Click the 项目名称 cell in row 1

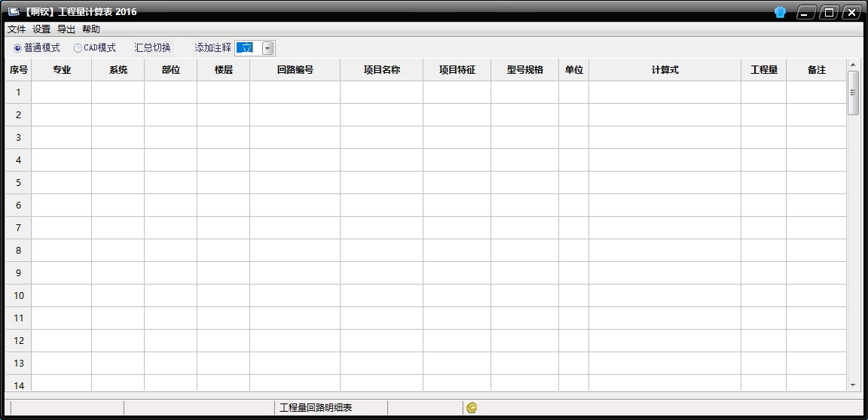coord(381,93)
